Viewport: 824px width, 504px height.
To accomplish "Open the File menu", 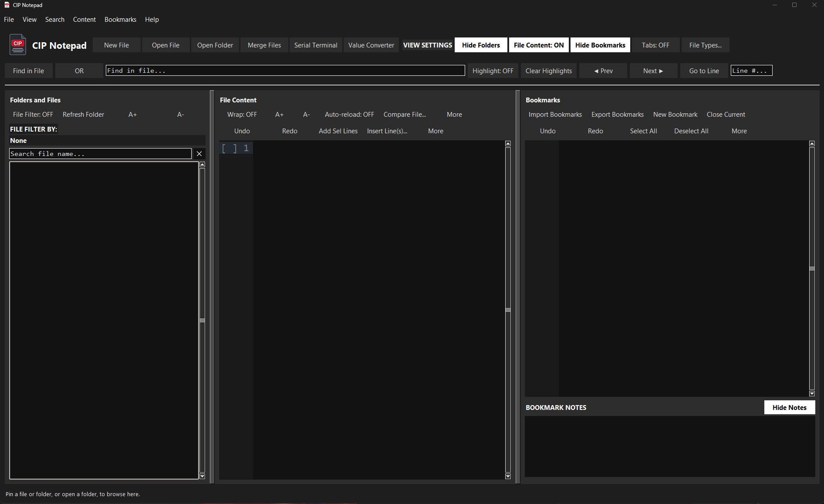I will [9, 20].
